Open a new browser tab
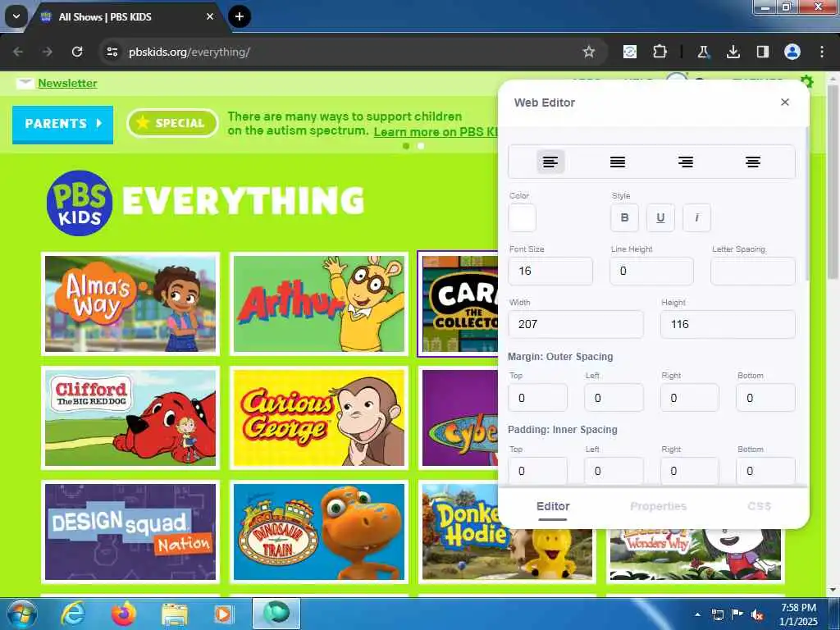Image resolution: width=840 pixels, height=630 pixels. 240,16
